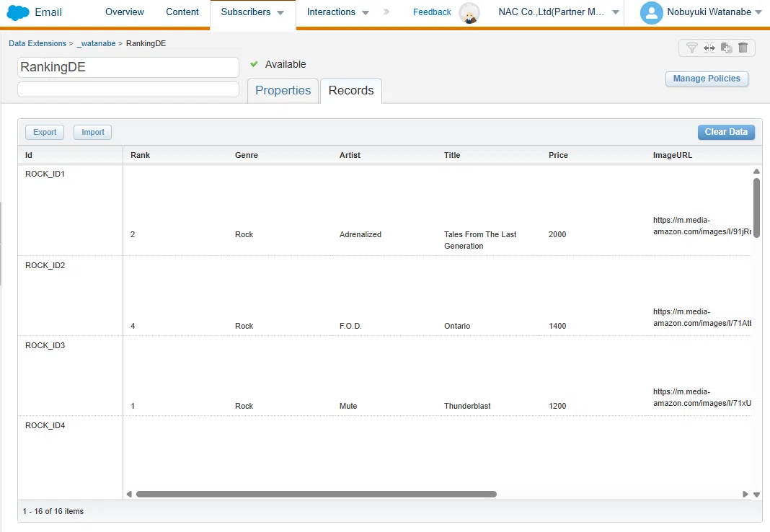The image size is (770, 532).
Task: Expand the Interactions menu arrow
Action: tap(366, 13)
